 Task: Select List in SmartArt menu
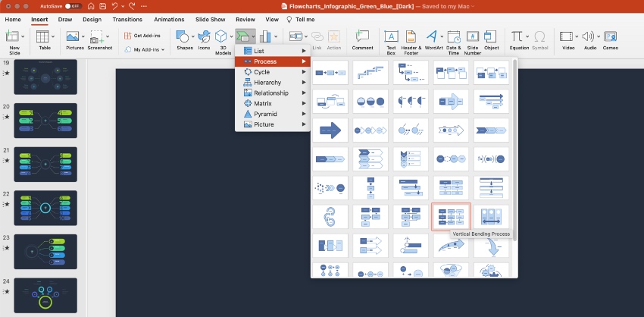pyautogui.click(x=273, y=51)
